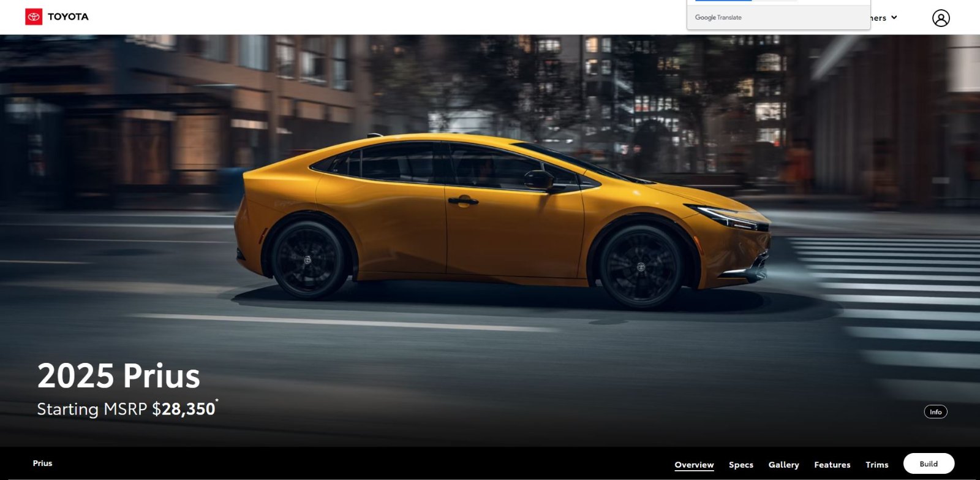The image size is (980, 480).
Task: Click the 2025 Prius heading
Action: [119, 376]
